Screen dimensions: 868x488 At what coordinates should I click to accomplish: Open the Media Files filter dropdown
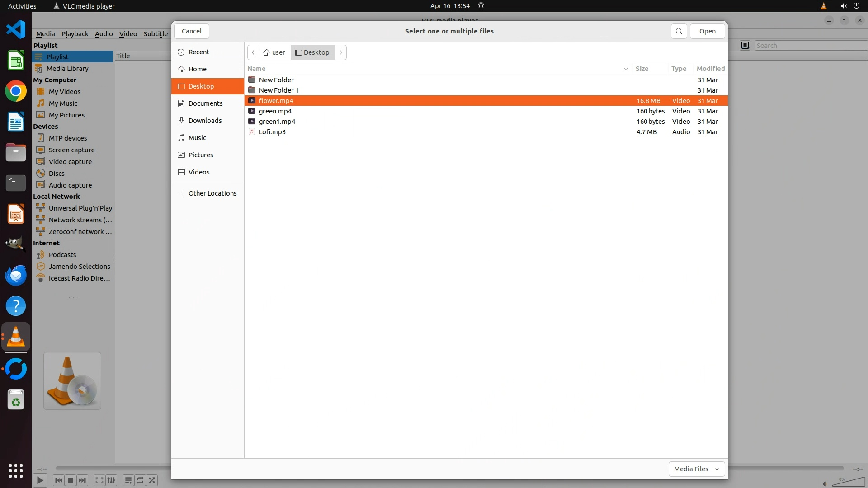tap(696, 469)
